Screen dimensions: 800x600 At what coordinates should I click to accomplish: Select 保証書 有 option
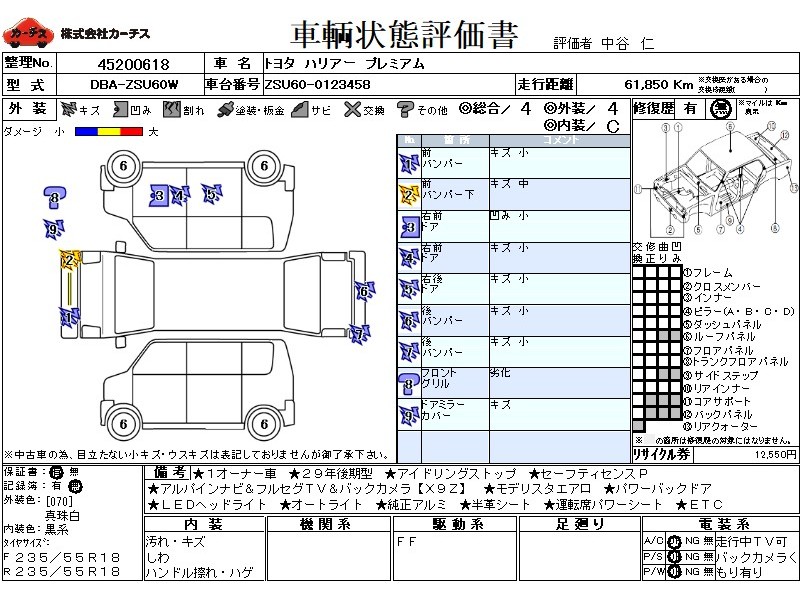click(x=56, y=472)
